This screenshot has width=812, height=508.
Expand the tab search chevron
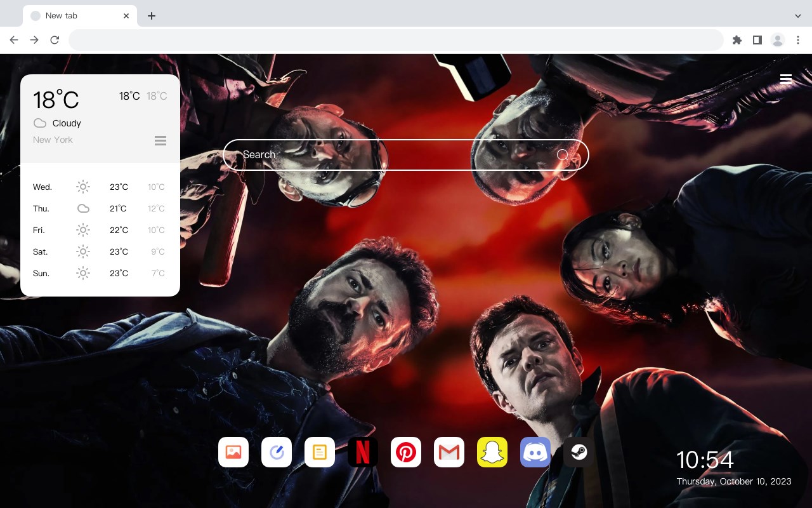coord(798,16)
